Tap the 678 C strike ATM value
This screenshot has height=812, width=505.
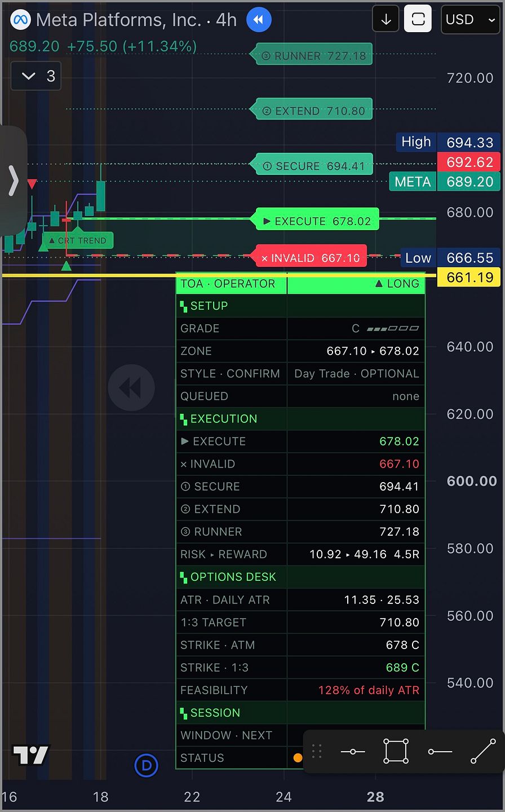coord(402,645)
